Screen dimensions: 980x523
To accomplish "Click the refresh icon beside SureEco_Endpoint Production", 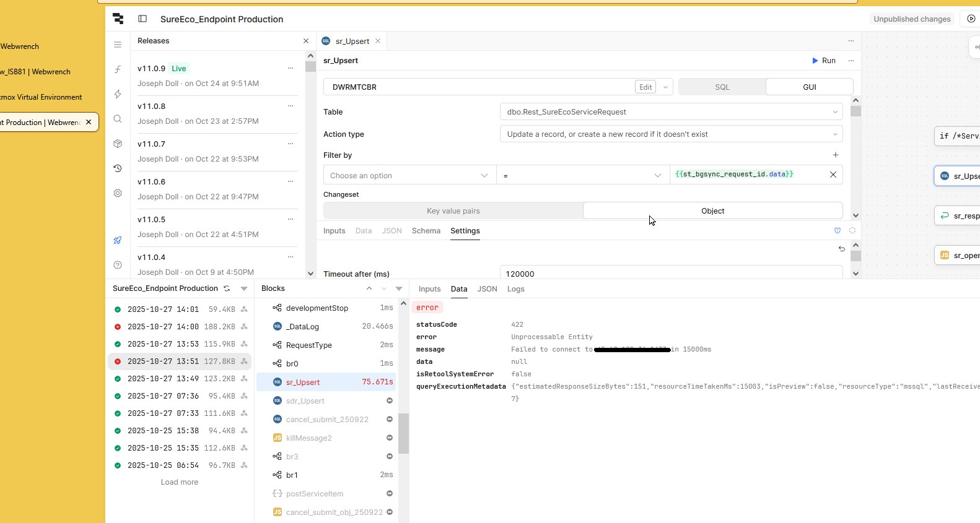I will [227, 288].
